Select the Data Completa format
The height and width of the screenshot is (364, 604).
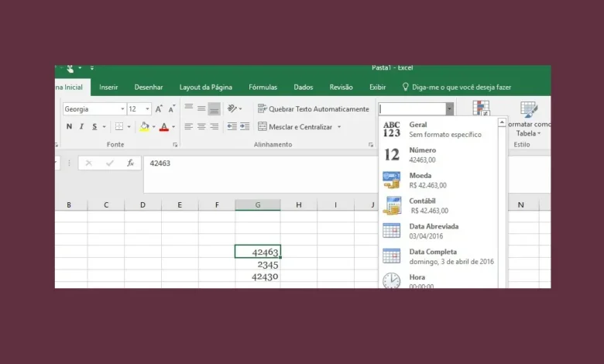point(438,256)
